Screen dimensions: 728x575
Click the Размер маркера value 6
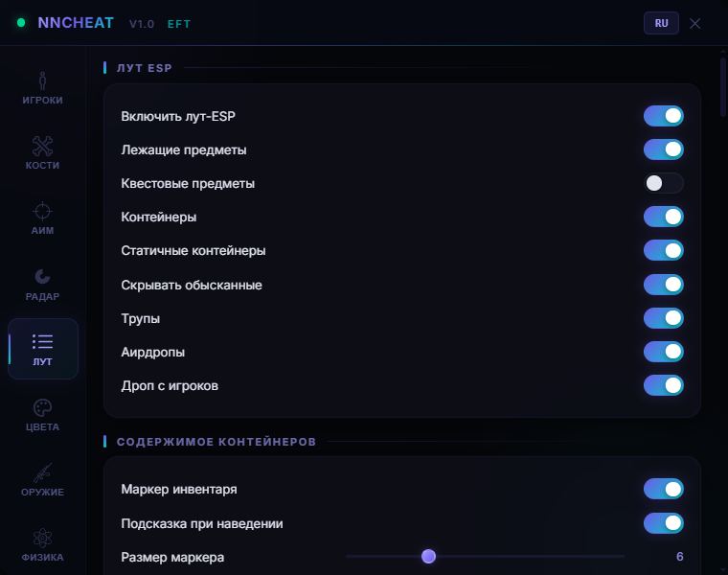[680, 557]
